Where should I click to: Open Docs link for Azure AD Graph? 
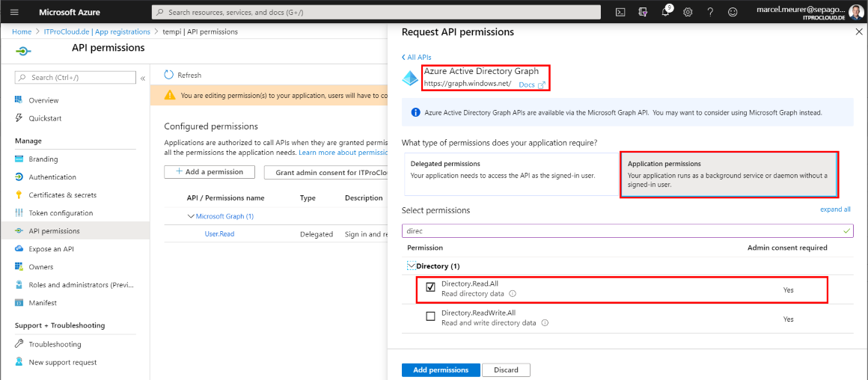click(532, 85)
